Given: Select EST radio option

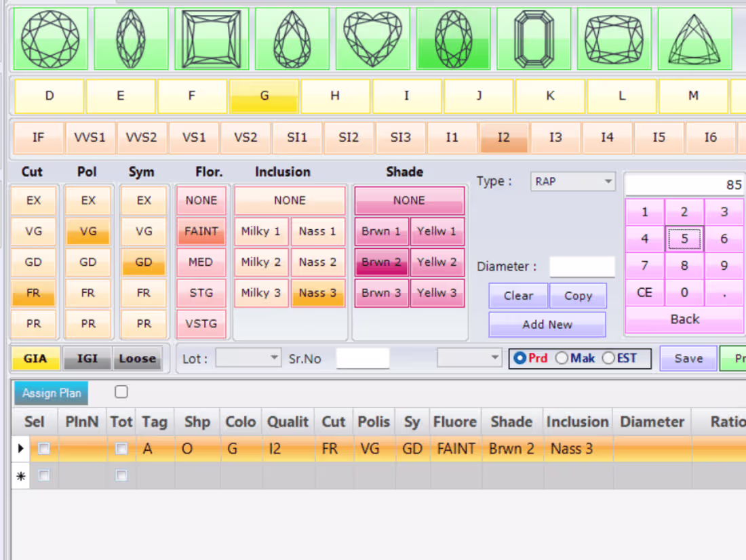Looking at the screenshot, I should [608, 358].
